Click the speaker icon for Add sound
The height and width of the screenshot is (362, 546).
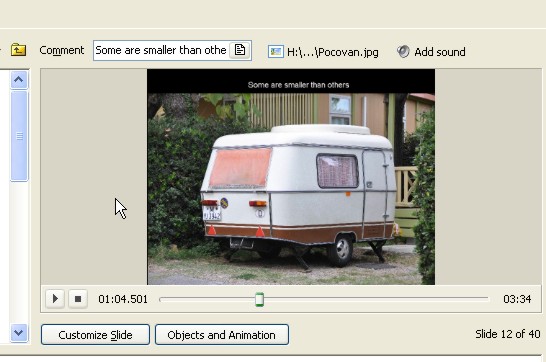[x=403, y=52]
